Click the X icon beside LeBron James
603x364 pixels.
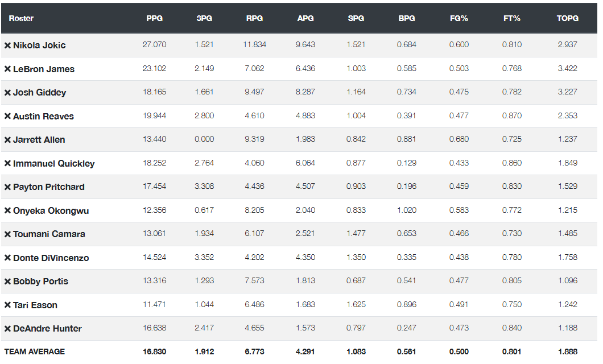point(8,69)
